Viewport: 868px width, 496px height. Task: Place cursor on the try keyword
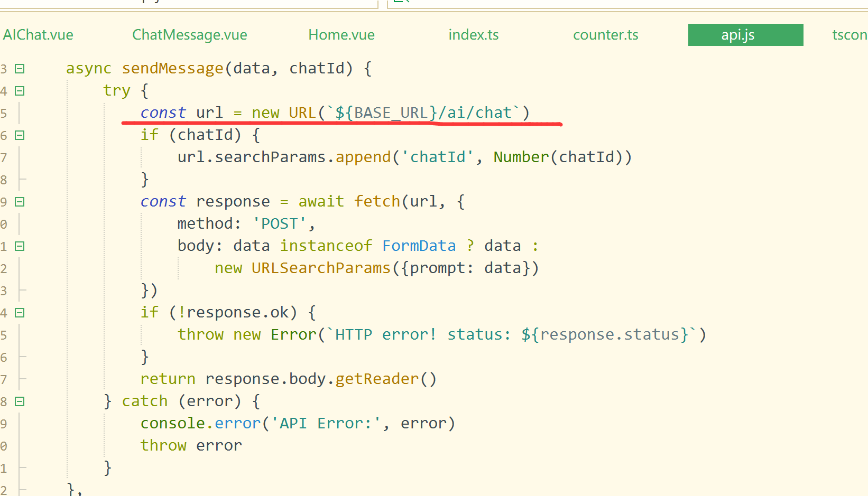click(117, 91)
